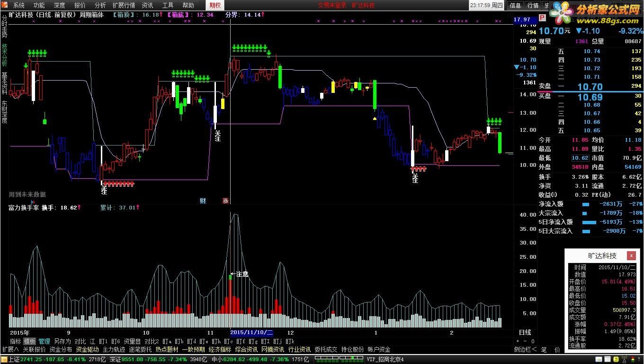Select the 期权 tab
Viewport: 644px width, 364px height.
point(215,5)
